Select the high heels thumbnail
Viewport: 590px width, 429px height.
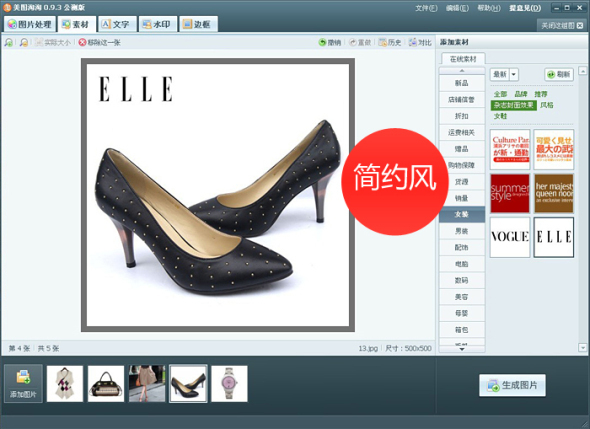click(x=188, y=383)
